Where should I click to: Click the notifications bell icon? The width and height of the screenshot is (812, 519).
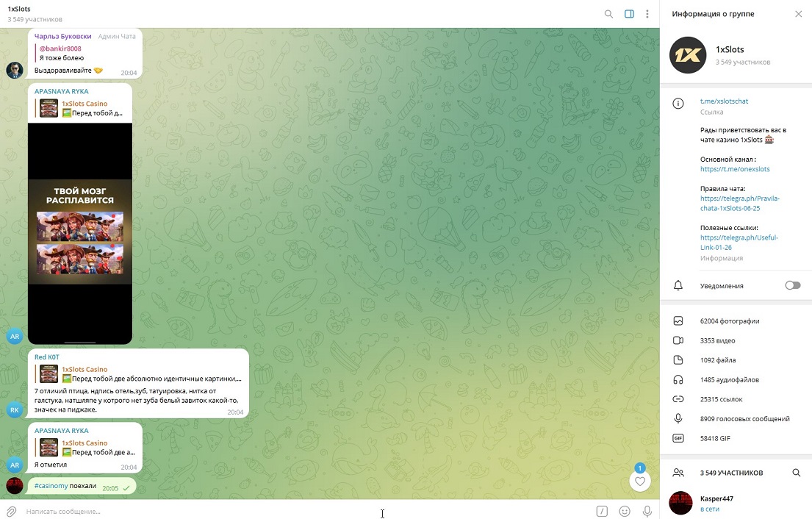[678, 285]
